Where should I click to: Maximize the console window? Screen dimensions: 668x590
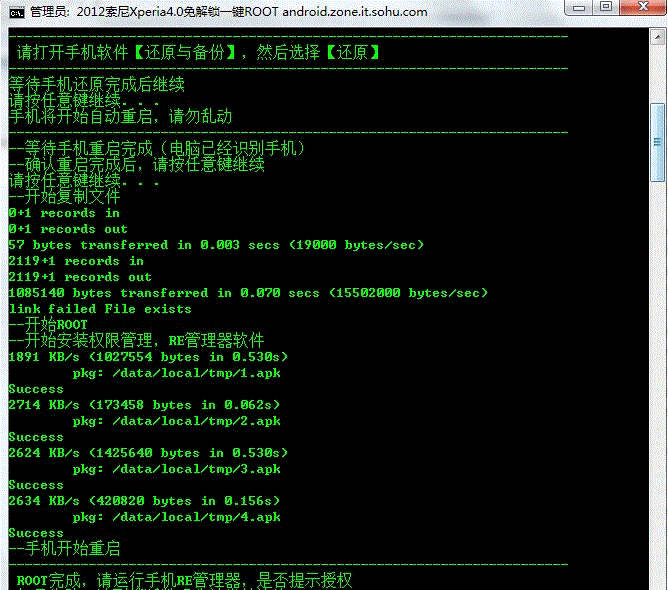(606, 7)
